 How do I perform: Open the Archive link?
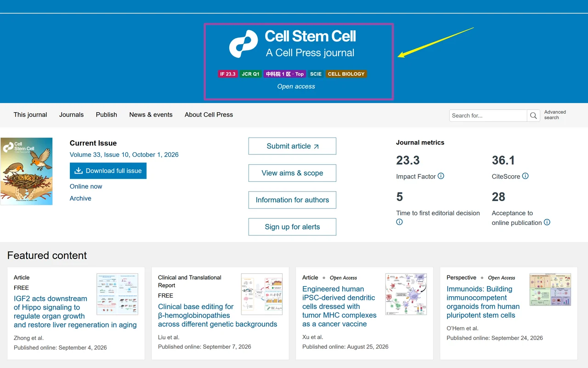pyautogui.click(x=80, y=199)
